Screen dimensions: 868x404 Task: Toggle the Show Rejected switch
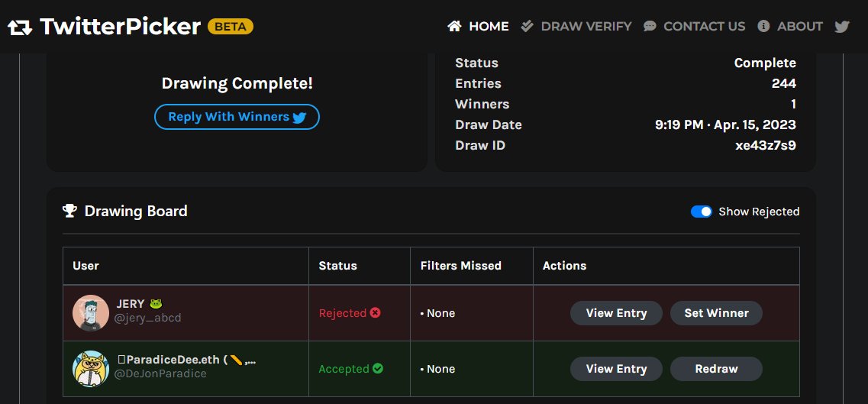(x=702, y=212)
